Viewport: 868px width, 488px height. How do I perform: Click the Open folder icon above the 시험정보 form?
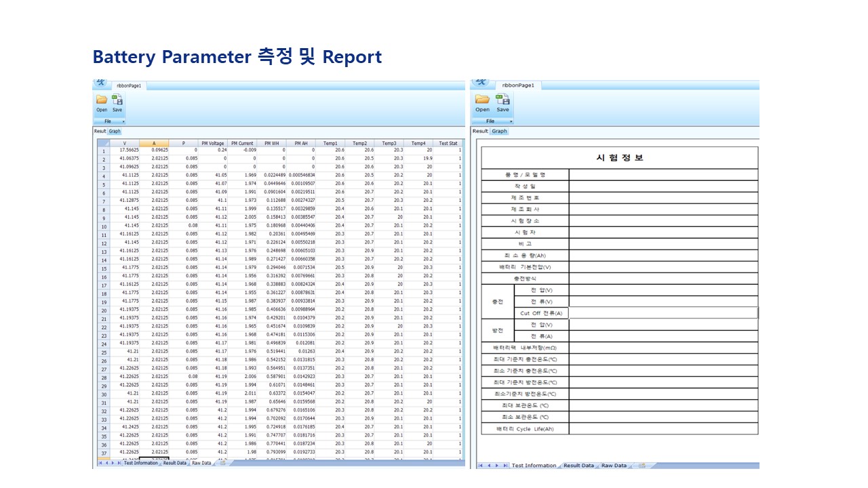tap(482, 100)
